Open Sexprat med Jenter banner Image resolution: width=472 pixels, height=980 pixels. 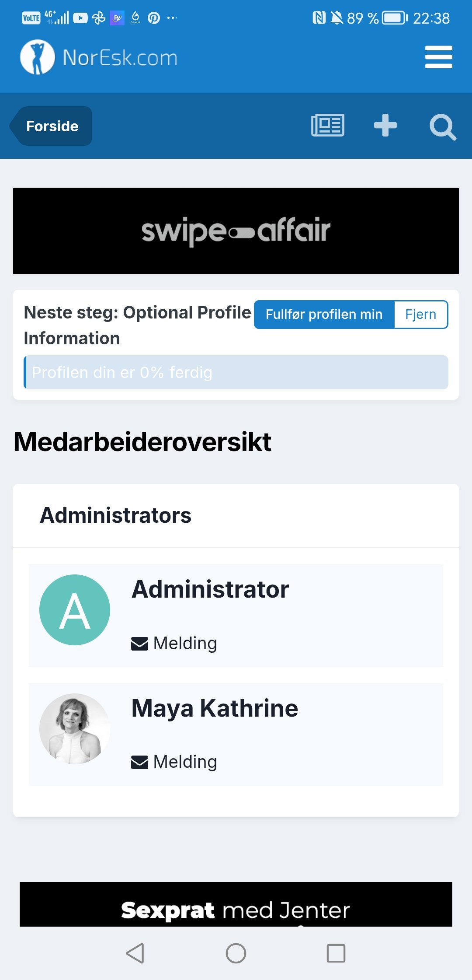pyautogui.click(x=236, y=906)
